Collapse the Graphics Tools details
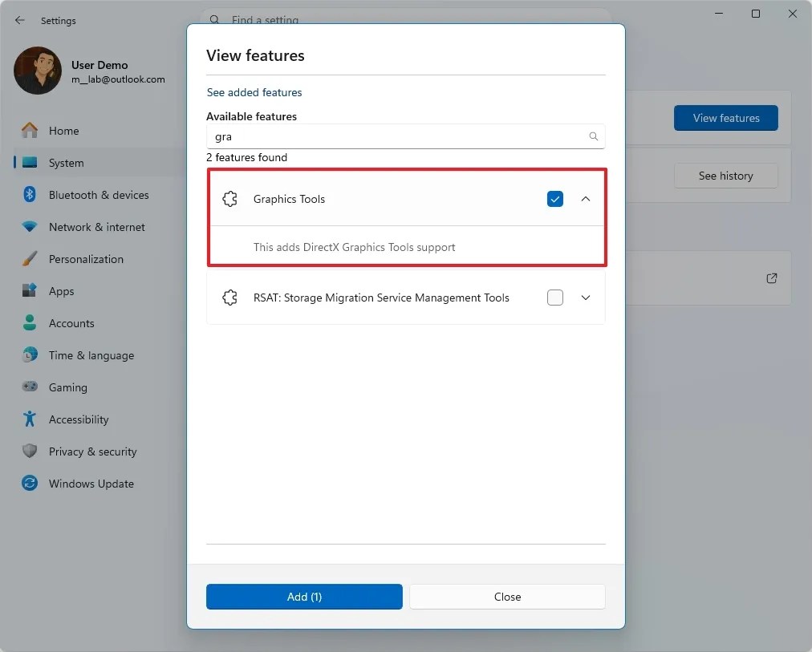 point(585,198)
